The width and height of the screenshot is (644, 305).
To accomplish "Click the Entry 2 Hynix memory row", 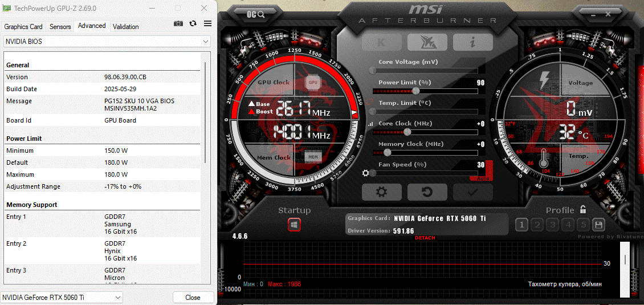I will point(102,251).
